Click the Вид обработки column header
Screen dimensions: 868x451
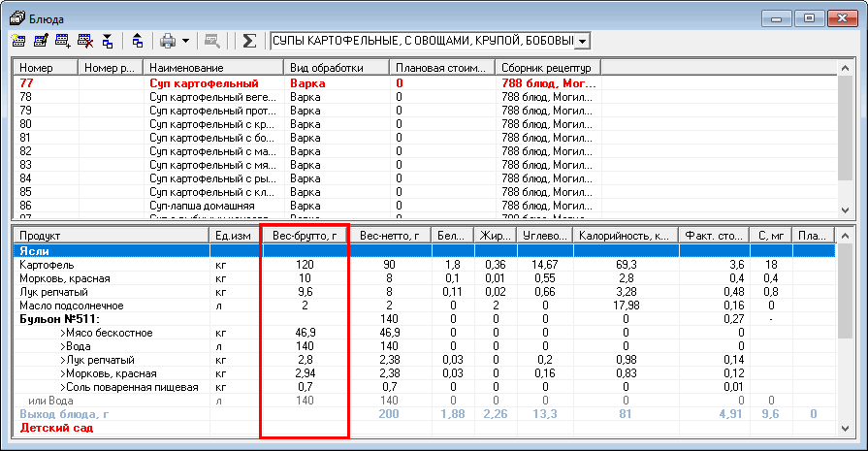[336, 68]
